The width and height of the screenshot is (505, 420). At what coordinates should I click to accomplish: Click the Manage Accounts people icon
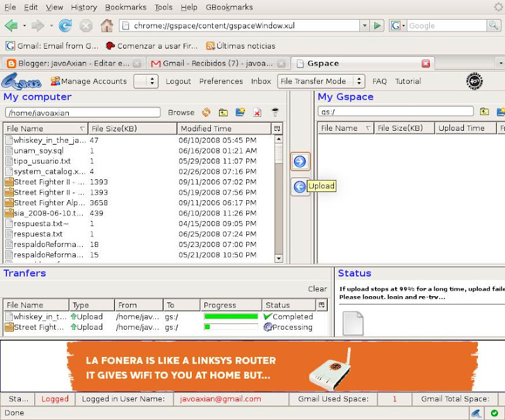55,81
